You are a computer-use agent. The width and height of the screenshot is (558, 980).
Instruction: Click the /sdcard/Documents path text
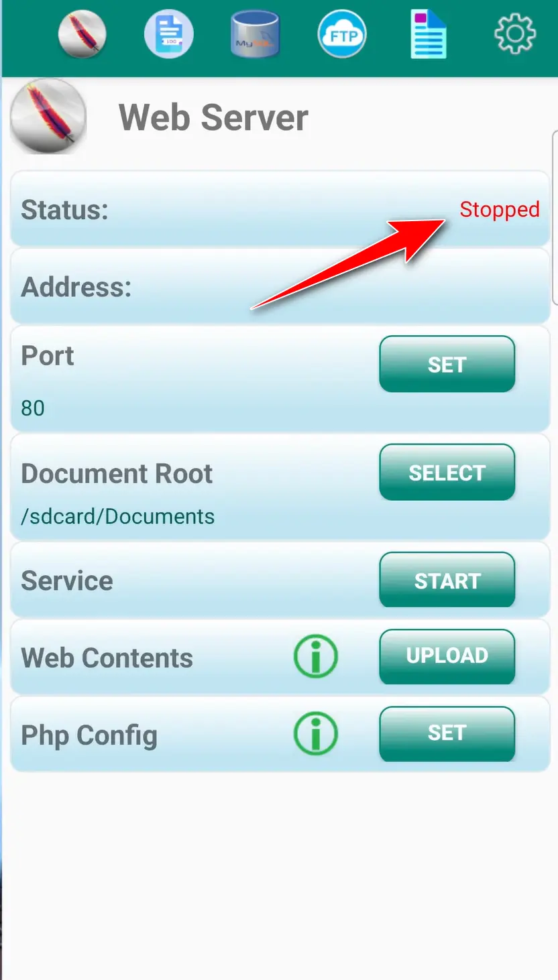[x=118, y=516]
